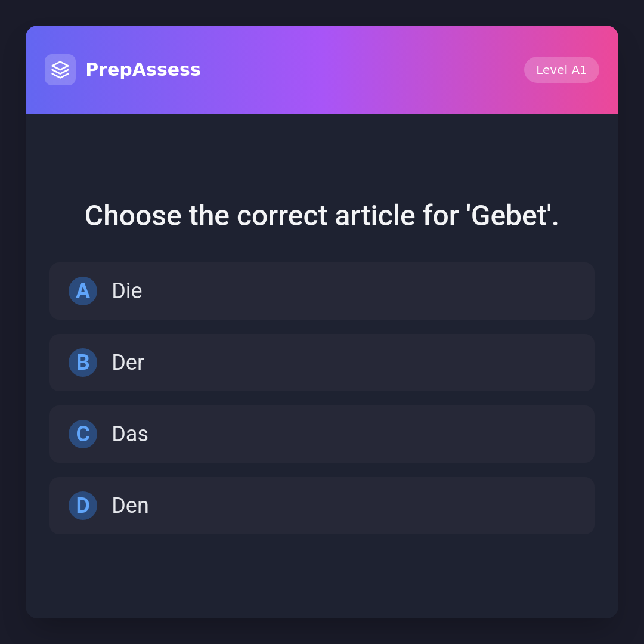Click the PrepAssess stacked layers logo icon
644x644 pixels.
60,70
